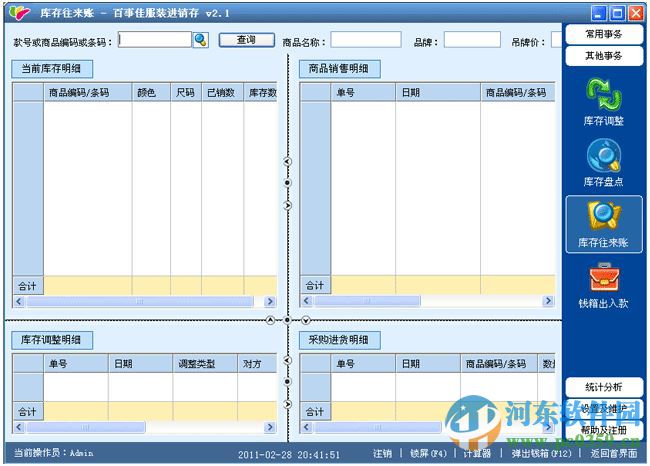650x466 pixels.
Task: Click 颜色 column header in inventory table
Action: (151, 92)
